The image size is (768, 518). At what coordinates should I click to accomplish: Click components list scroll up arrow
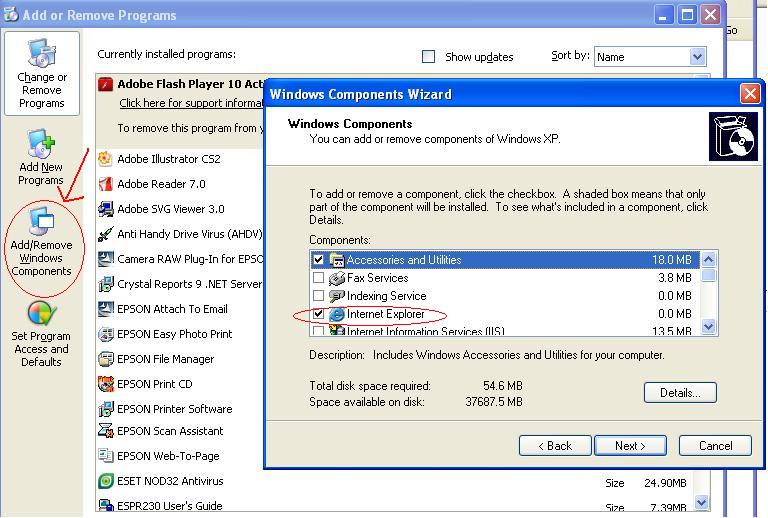point(709,259)
